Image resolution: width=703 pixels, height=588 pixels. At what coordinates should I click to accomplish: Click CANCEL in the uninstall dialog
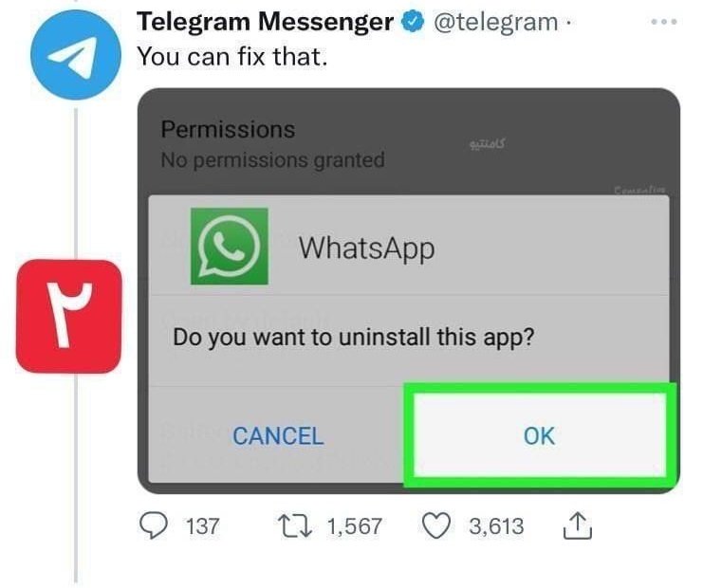click(x=278, y=436)
